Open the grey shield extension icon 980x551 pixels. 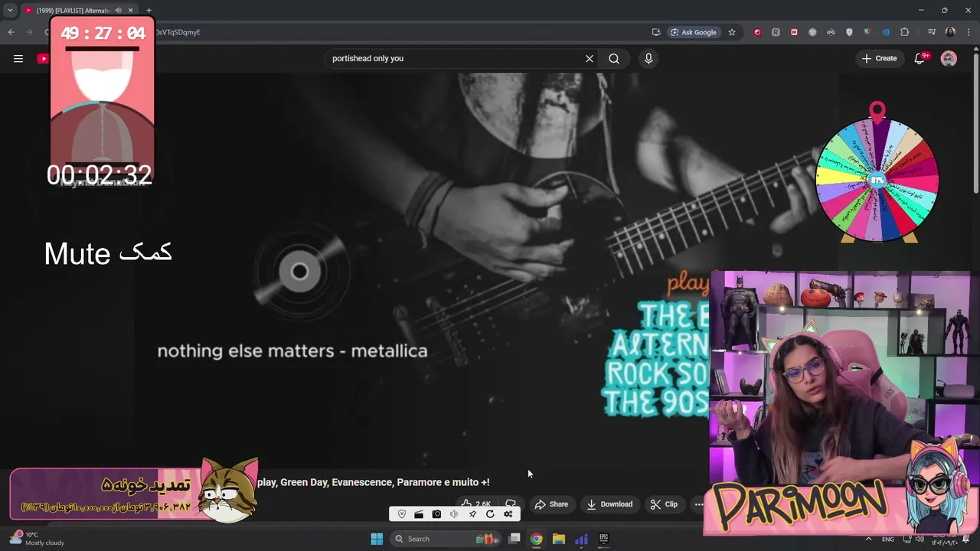pos(849,32)
